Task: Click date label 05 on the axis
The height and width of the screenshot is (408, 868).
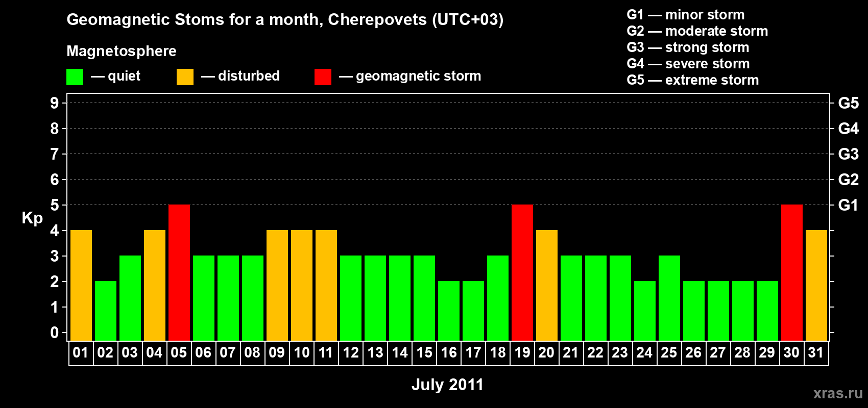Action: (179, 352)
